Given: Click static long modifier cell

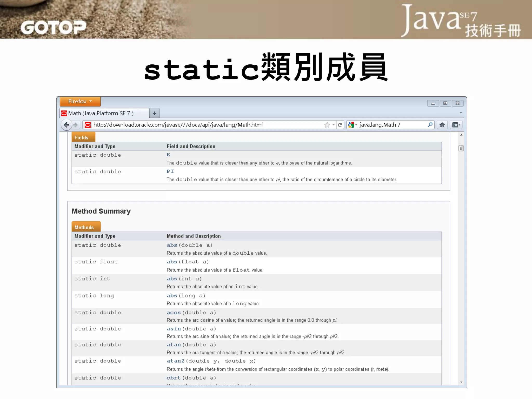Looking at the screenshot, I should [94, 296].
